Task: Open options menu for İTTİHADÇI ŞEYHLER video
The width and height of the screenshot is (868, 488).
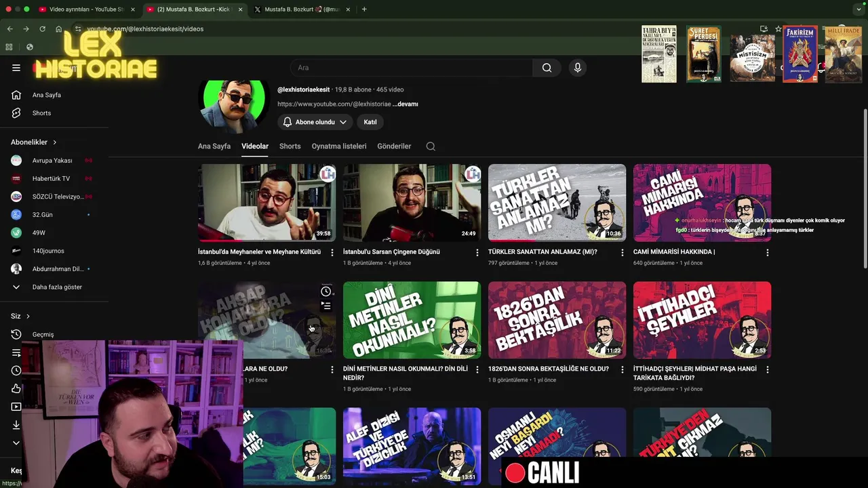Action: pos(768,369)
